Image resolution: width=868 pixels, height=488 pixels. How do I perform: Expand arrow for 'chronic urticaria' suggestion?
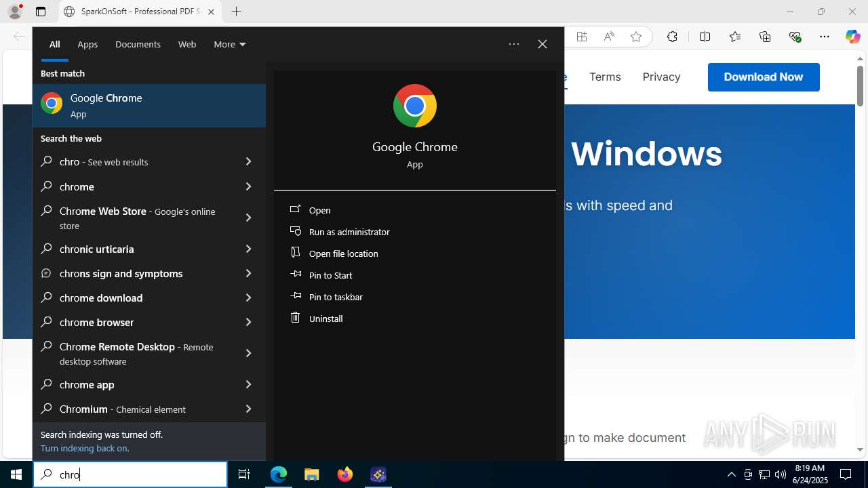248,249
